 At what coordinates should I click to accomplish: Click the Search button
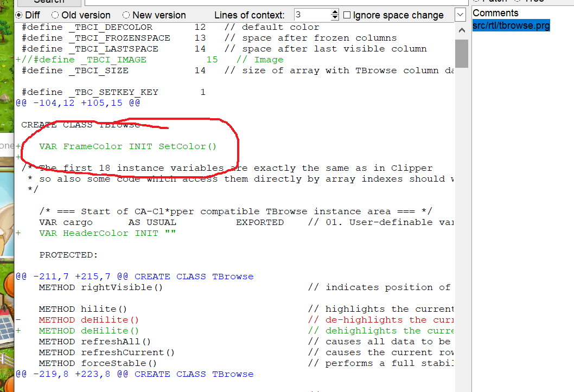pos(49,2)
